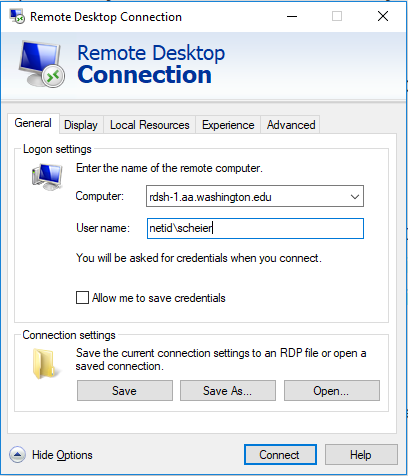Open the Local Resources tab
This screenshot has width=408, height=476.
pyautogui.click(x=150, y=125)
